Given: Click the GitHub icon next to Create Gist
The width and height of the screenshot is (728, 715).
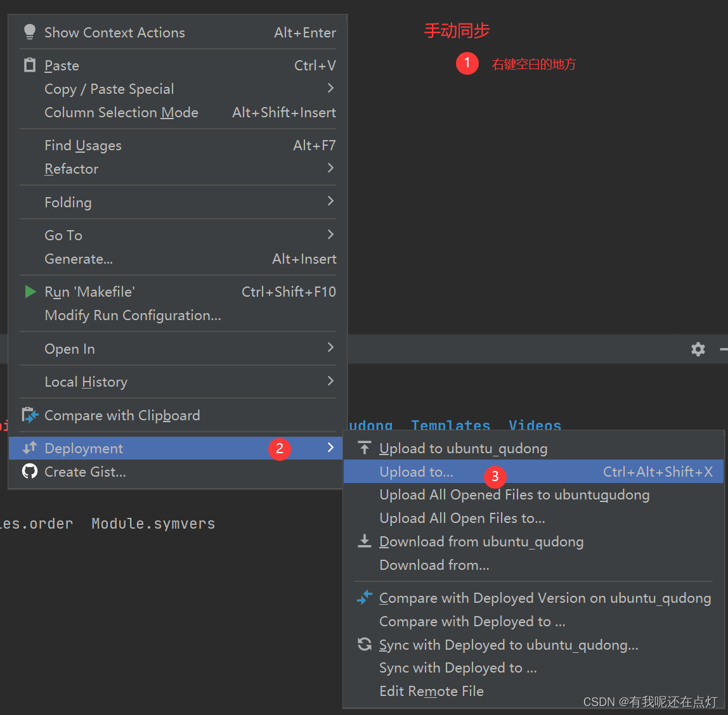Looking at the screenshot, I should [30, 472].
